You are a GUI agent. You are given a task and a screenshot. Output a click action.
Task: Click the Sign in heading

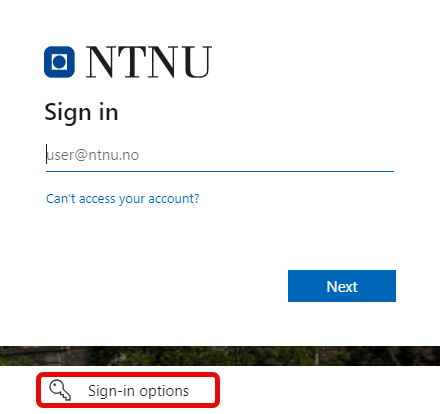[81, 113]
